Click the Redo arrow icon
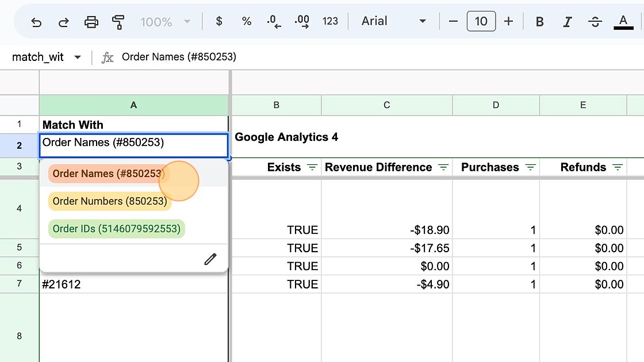The width and height of the screenshot is (644, 362). [x=64, y=22]
